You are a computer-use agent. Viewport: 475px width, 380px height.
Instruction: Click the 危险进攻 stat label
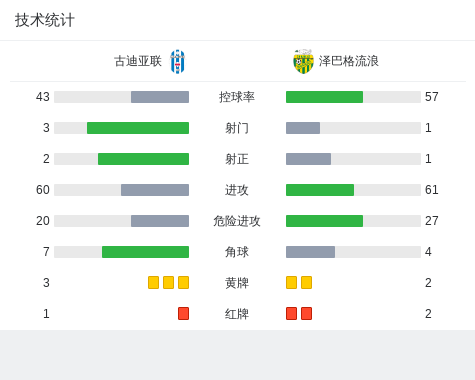(x=237, y=221)
